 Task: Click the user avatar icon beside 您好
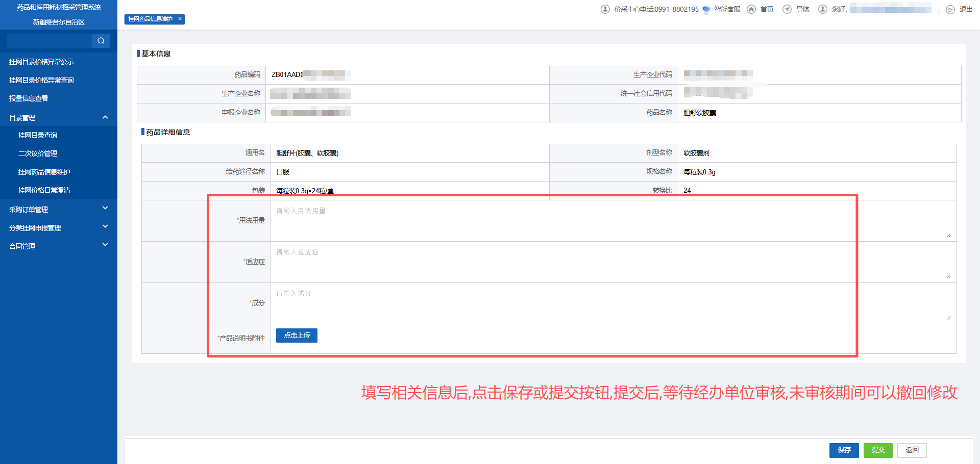click(823, 9)
